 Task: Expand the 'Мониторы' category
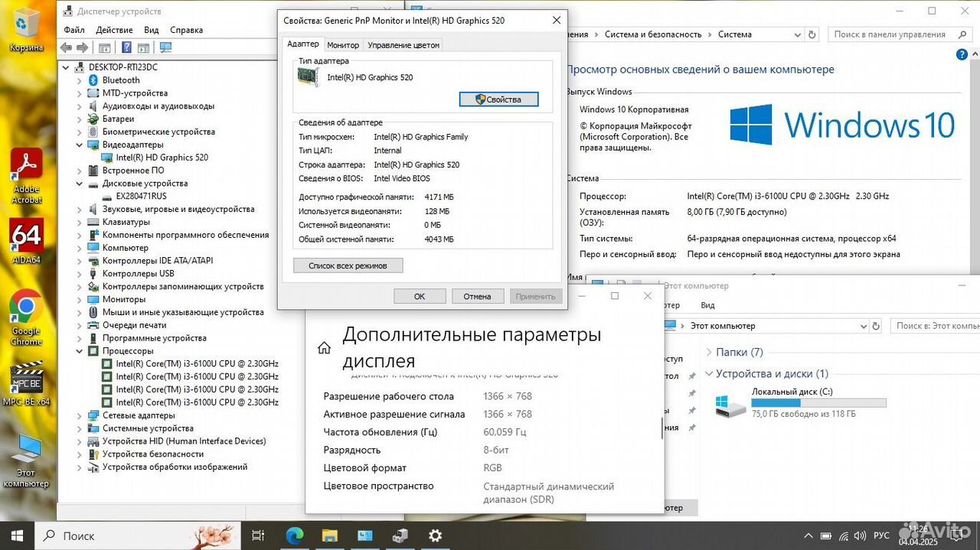[x=80, y=299]
